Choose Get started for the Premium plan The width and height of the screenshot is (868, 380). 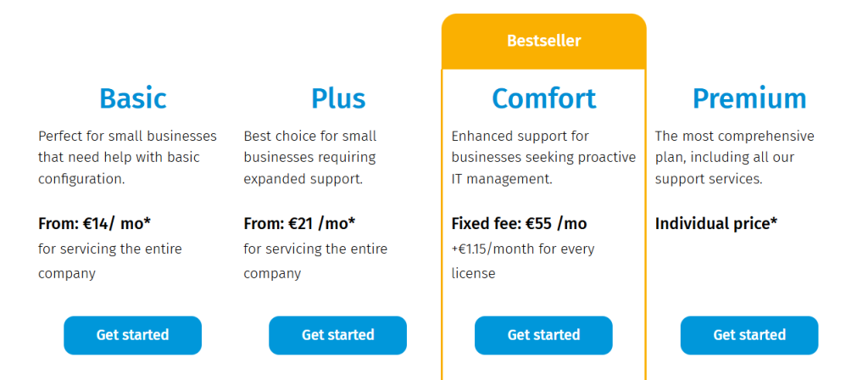coord(749,335)
